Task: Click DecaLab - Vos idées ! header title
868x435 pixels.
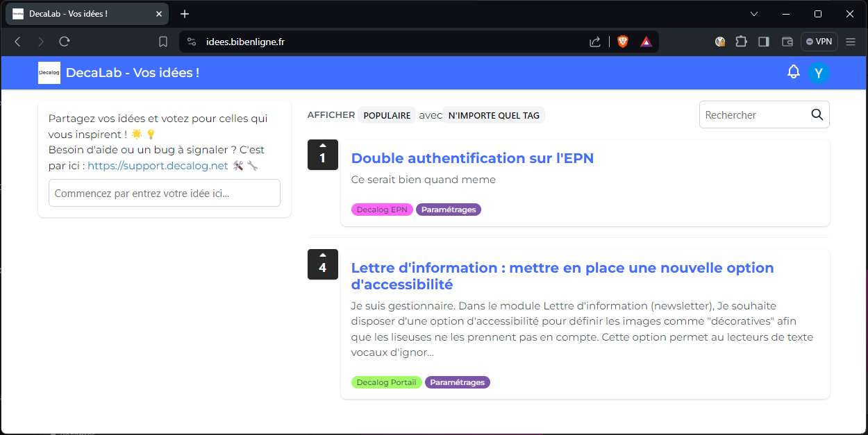Action: 133,73
